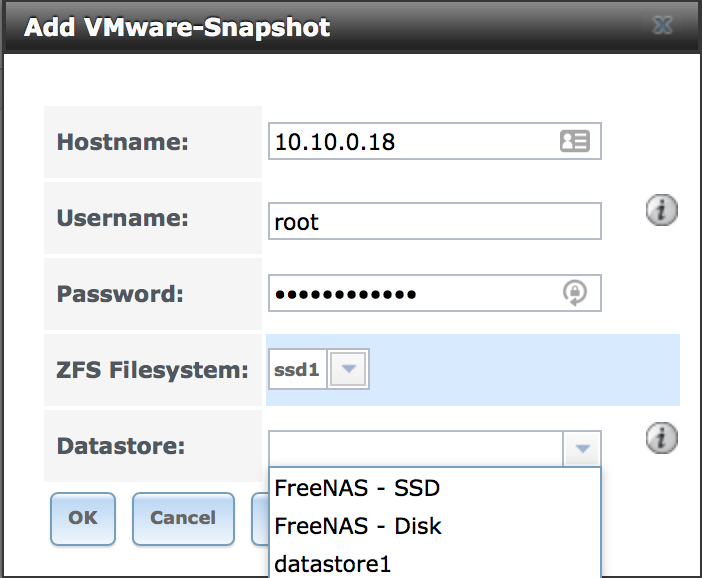Expand the ZFS Filesystem dropdown arrow
702x578 pixels.
tap(348, 369)
